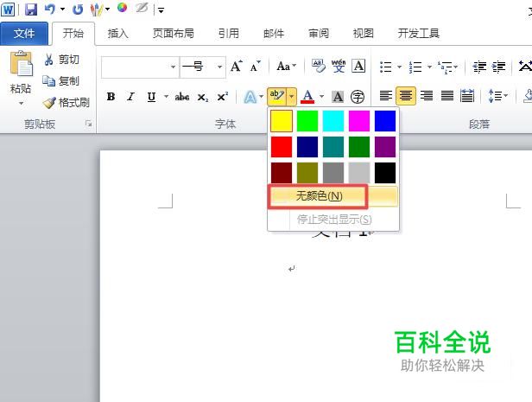This screenshot has width=532, height=402.
Task: Toggle Underline formatting
Action: coord(151,97)
